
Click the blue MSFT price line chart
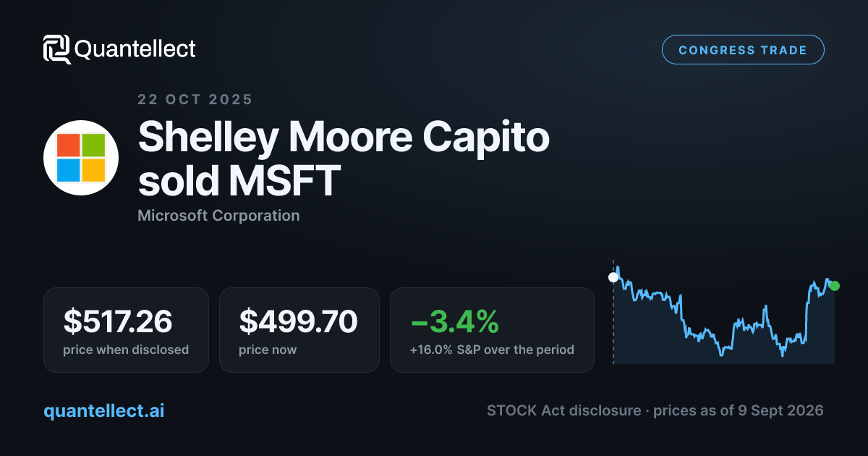point(723,315)
